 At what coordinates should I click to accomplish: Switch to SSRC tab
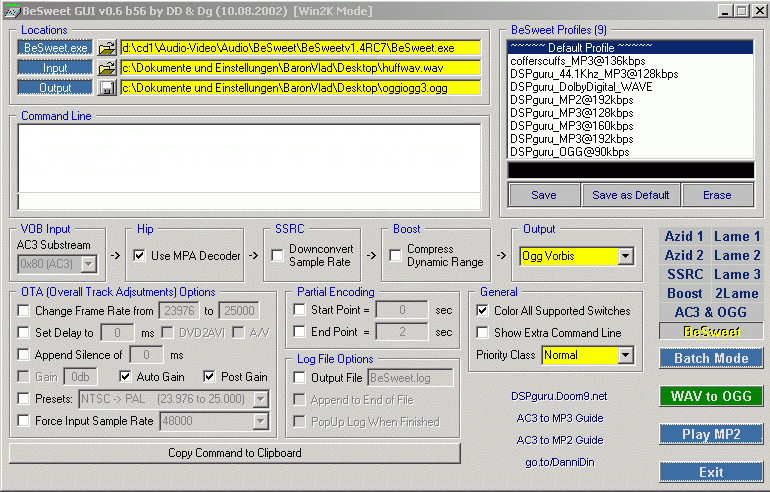pyautogui.click(x=685, y=274)
